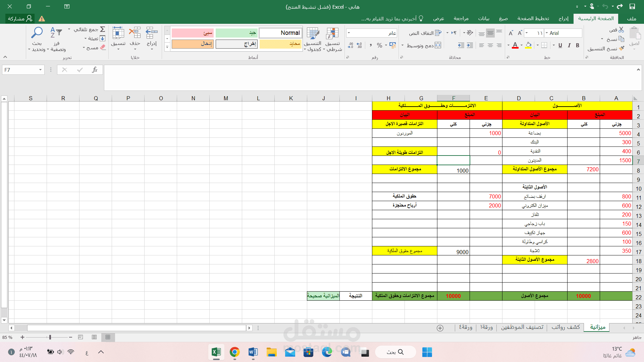Click the Share (مشاركة) button
The image size is (644, 362).
pos(20,18)
